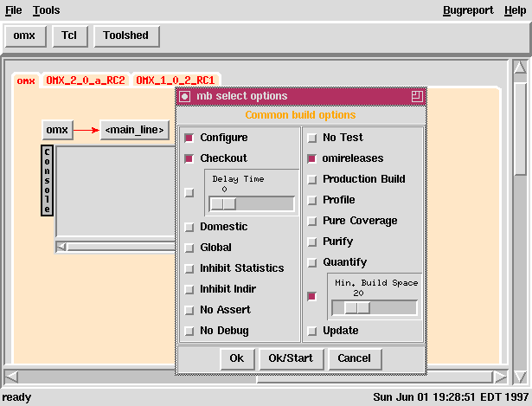The height and width of the screenshot is (406, 532).
Task: Click the dialog window menu icon
Action: tap(185, 97)
